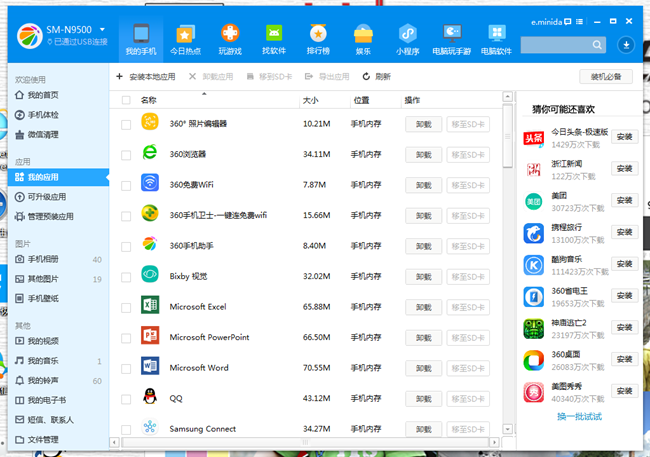This screenshot has height=457, width=650.
Task: Uninstall Microsoft PowerPoint with 卸载
Action: coord(423,338)
